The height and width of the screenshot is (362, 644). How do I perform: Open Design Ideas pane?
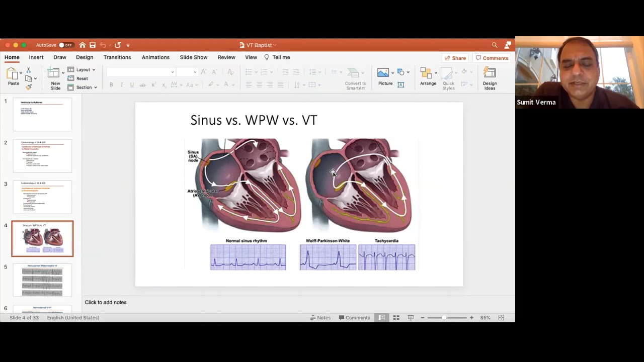(x=490, y=79)
